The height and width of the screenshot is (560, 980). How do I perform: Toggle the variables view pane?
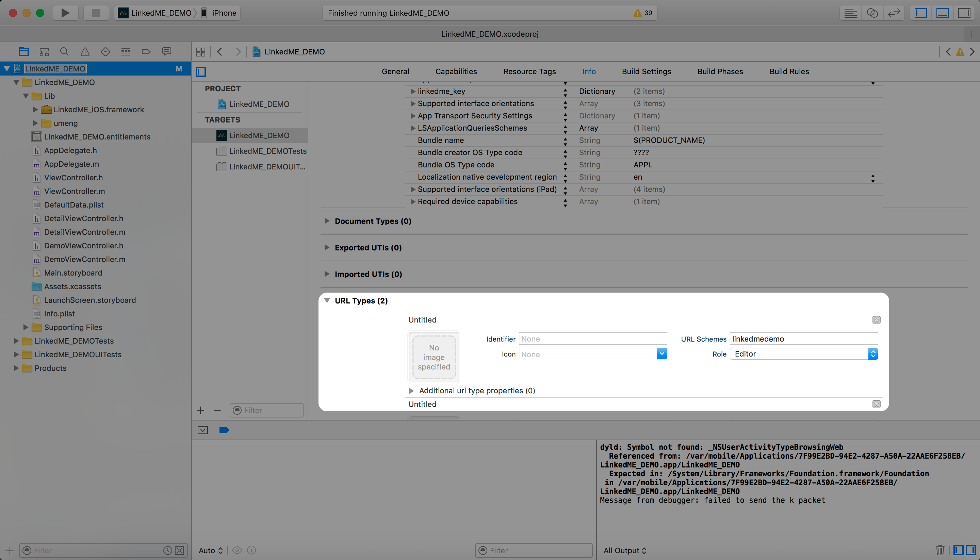click(959, 550)
